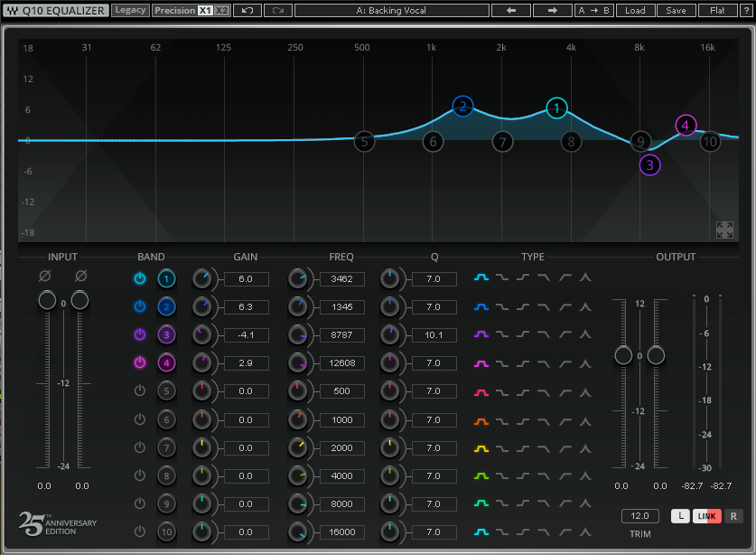Select the L channel button
Image resolution: width=756 pixels, height=555 pixels.
[x=680, y=516]
